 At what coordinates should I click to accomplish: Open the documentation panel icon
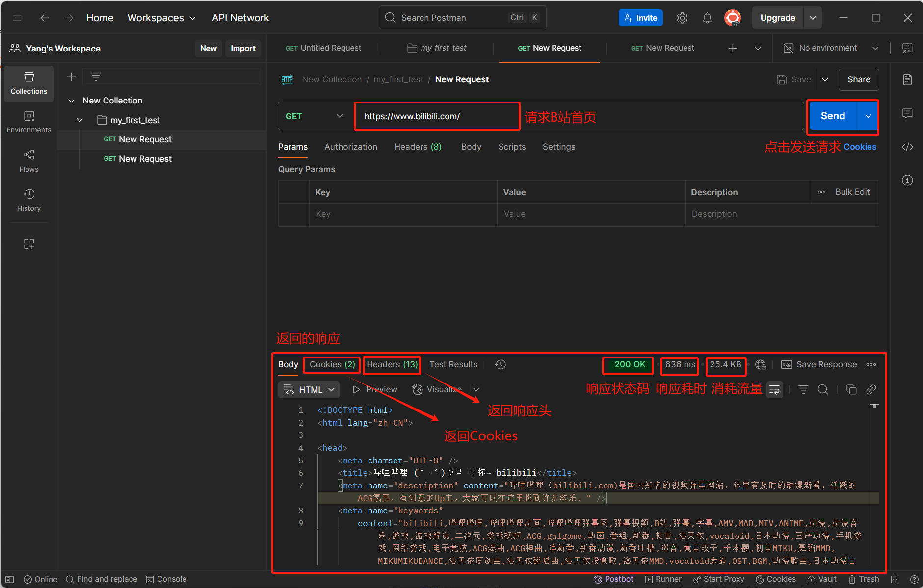tap(907, 79)
